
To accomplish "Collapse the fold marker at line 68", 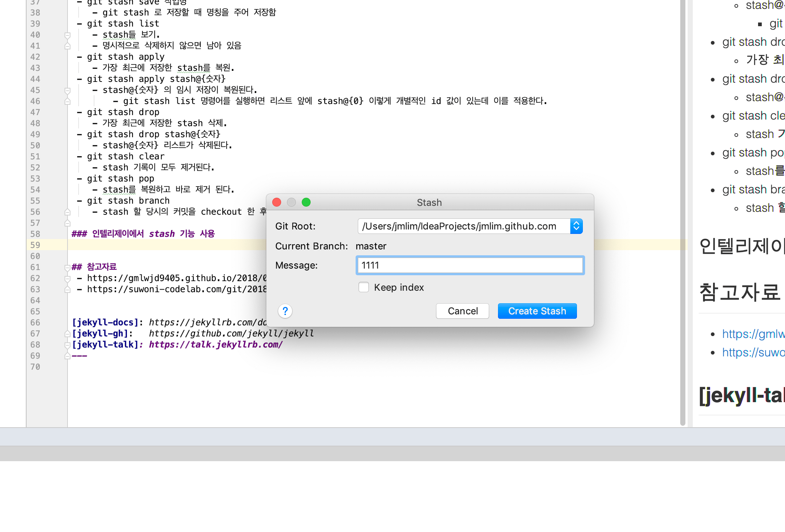I will tap(67, 345).
